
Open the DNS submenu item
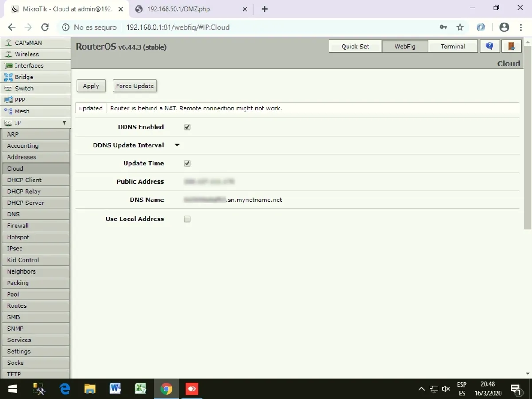pos(35,215)
